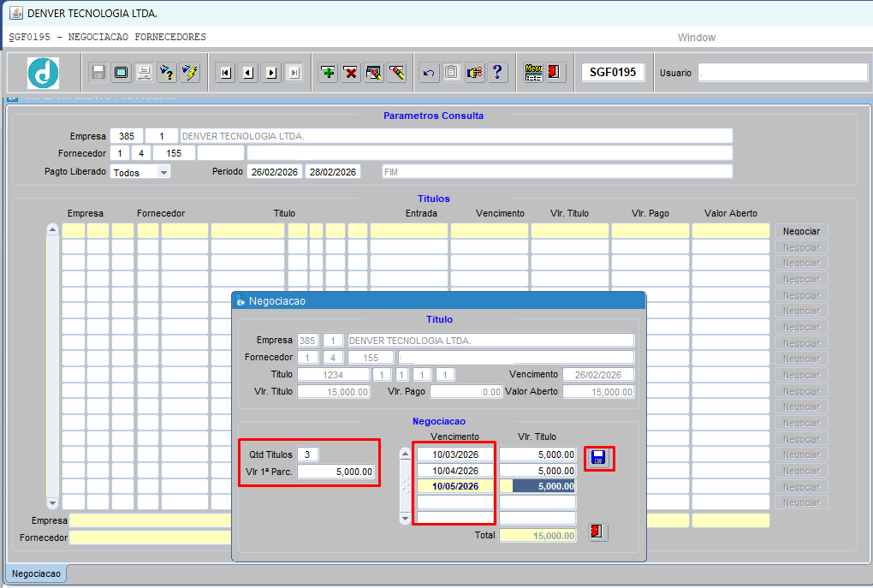Click the red exit door icon beside Total
Image resolution: width=873 pixels, height=588 pixels.
(x=598, y=532)
